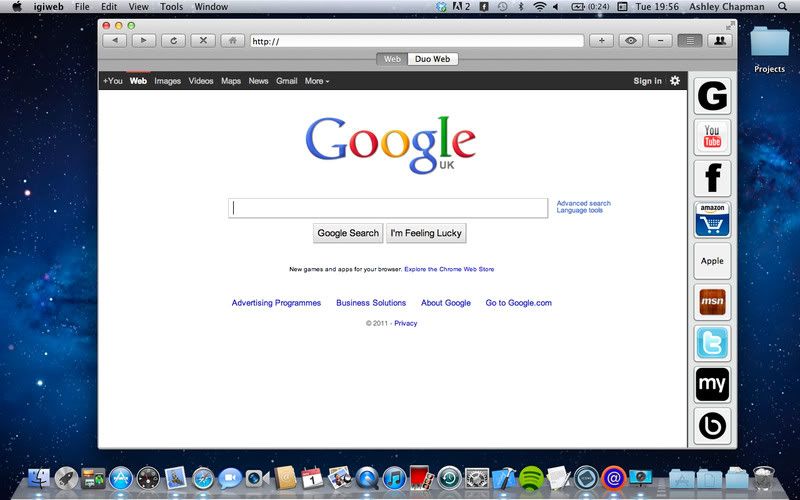Open the home page with the house button
Viewport: 800px width, 500px height.
click(x=233, y=41)
